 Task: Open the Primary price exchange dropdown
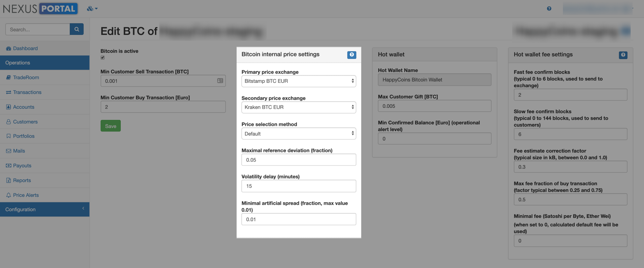tap(299, 81)
